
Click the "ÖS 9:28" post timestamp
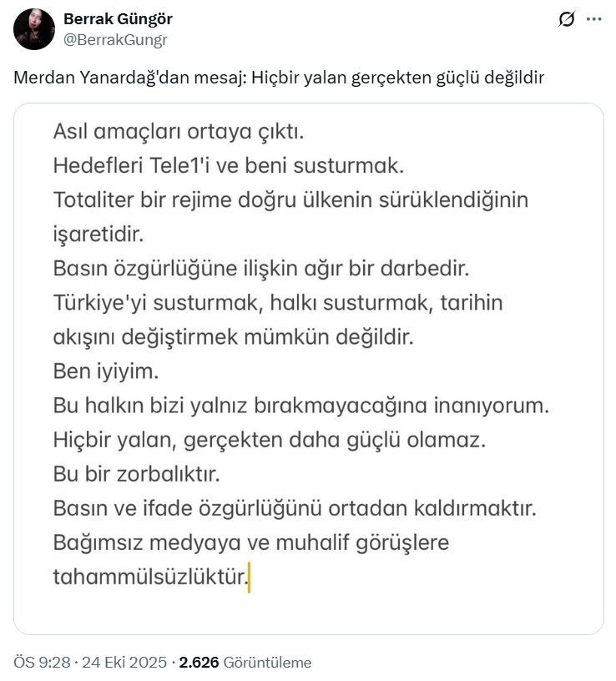coord(41,663)
